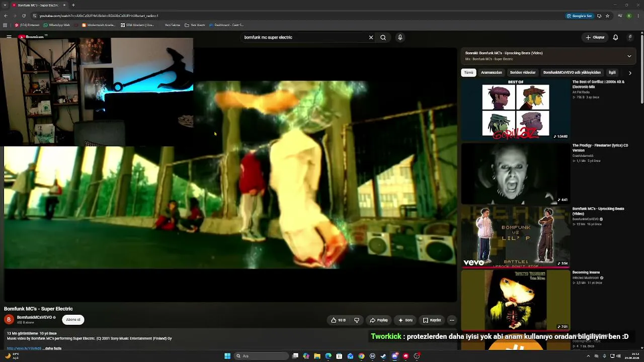Open File Explorer from the taskbar
Viewport: 644px width, 362px height.
[x=317, y=356]
